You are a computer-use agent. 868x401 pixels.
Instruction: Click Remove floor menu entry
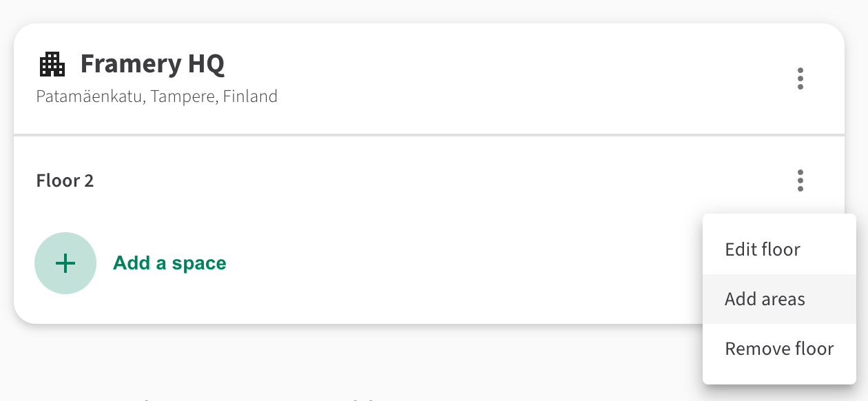coord(779,349)
